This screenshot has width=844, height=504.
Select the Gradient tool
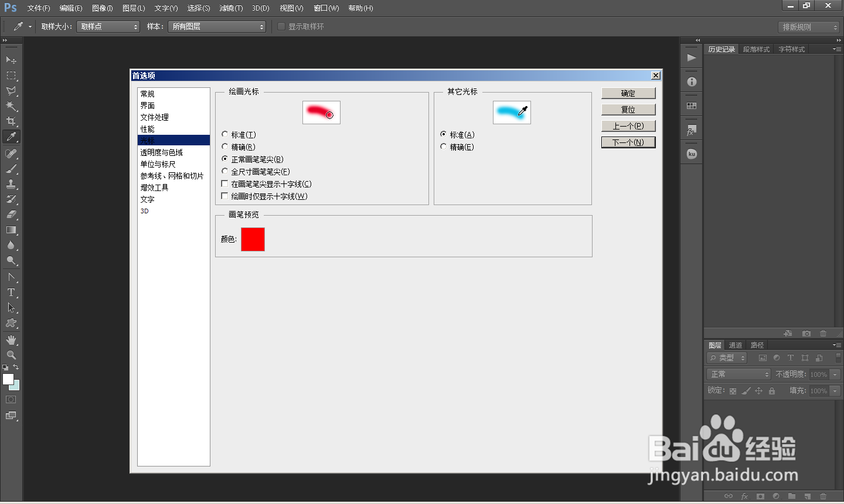click(x=11, y=230)
